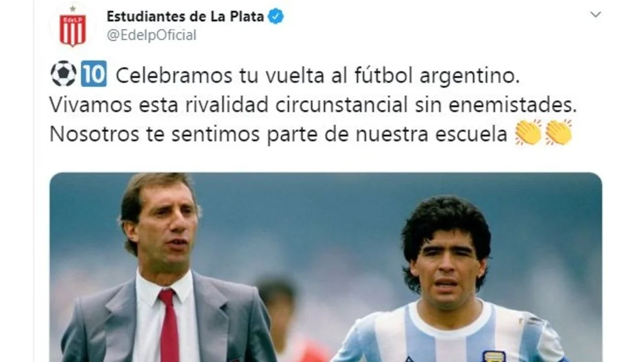Image resolution: width=644 pixels, height=362 pixels.
Task: Click the text 'Celebramos tu vuelta al fútbol argentino'
Action: pos(317,76)
